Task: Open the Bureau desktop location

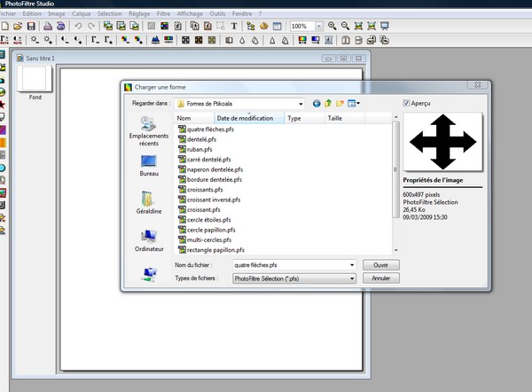Action: pos(149,166)
